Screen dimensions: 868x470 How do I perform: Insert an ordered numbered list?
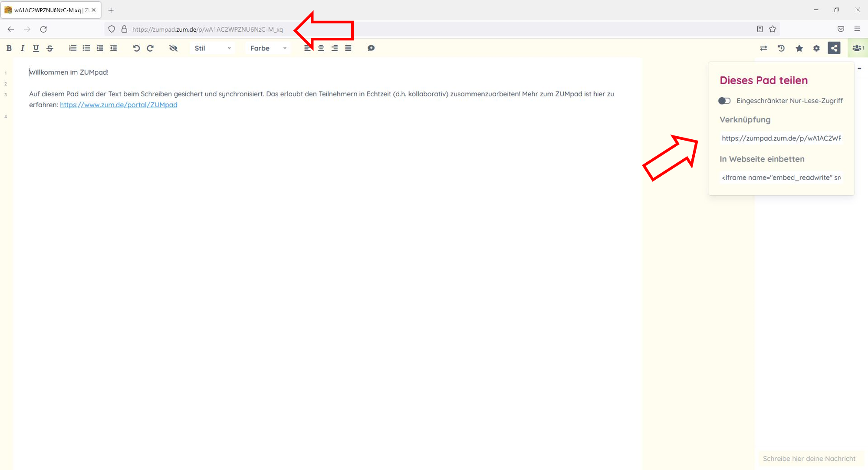pos(72,48)
